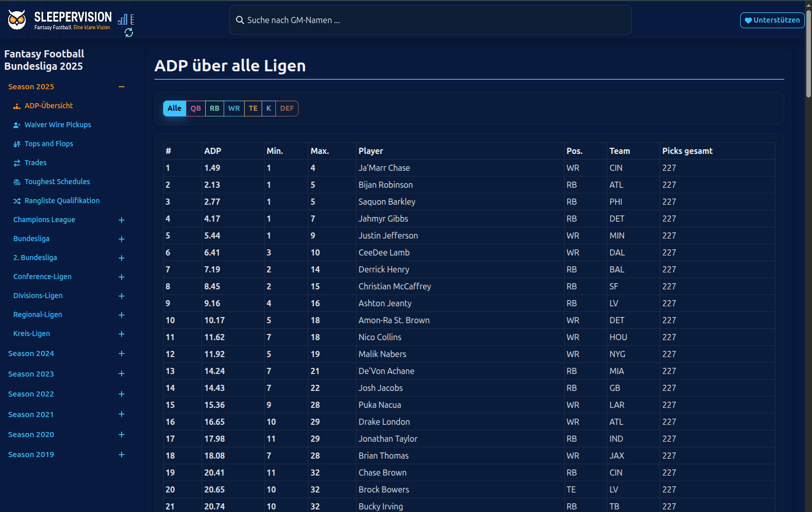View Toughest Schedules
The image size is (812, 512).
coord(57,182)
